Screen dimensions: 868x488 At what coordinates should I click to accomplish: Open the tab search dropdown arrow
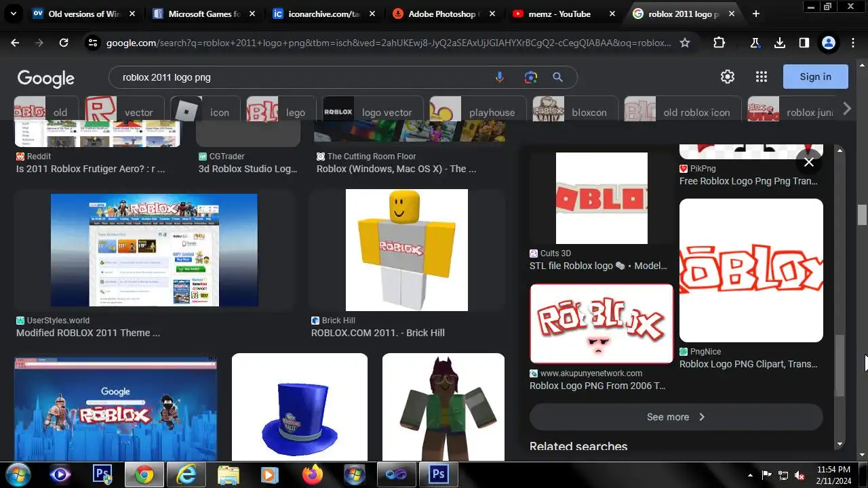click(14, 14)
